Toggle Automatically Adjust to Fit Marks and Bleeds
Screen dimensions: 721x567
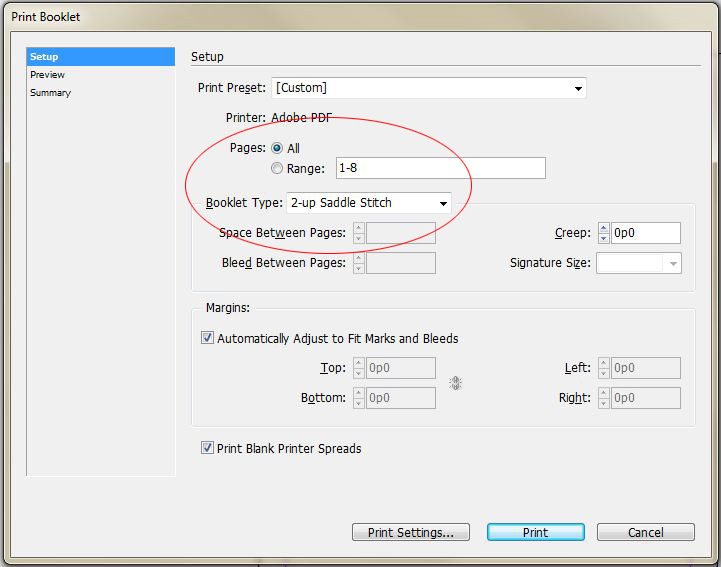208,338
